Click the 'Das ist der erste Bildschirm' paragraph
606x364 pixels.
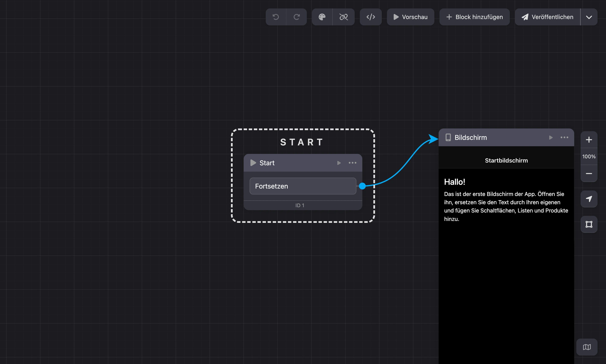point(506,207)
